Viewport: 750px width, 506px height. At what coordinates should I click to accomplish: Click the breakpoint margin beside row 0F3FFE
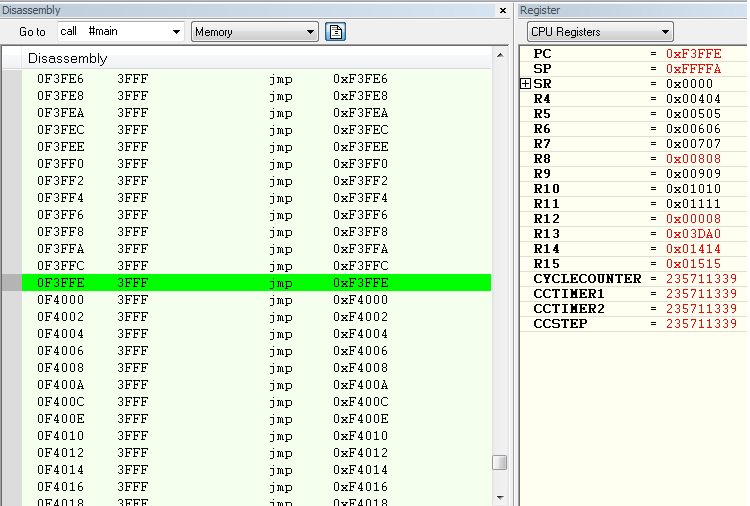click(11, 283)
